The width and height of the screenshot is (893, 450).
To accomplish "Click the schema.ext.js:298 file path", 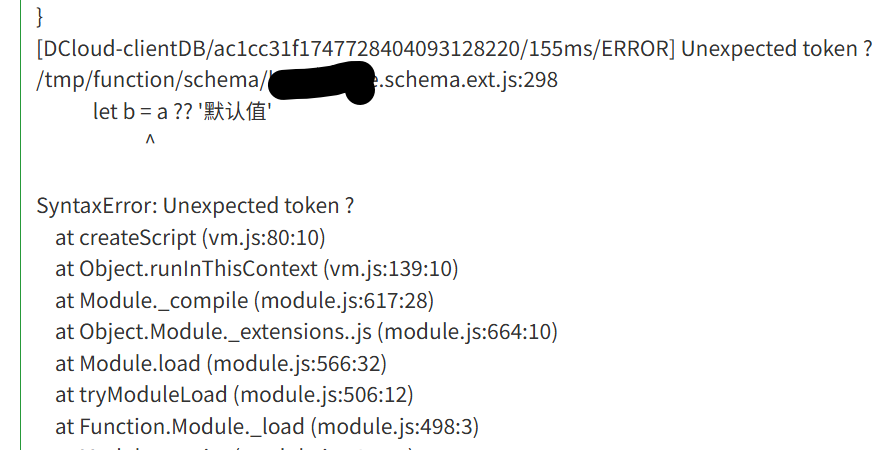I will click(297, 80).
